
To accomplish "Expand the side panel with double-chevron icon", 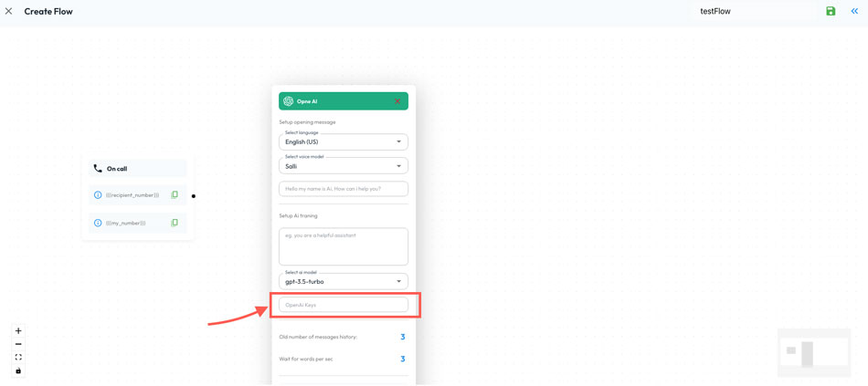I will pos(854,12).
